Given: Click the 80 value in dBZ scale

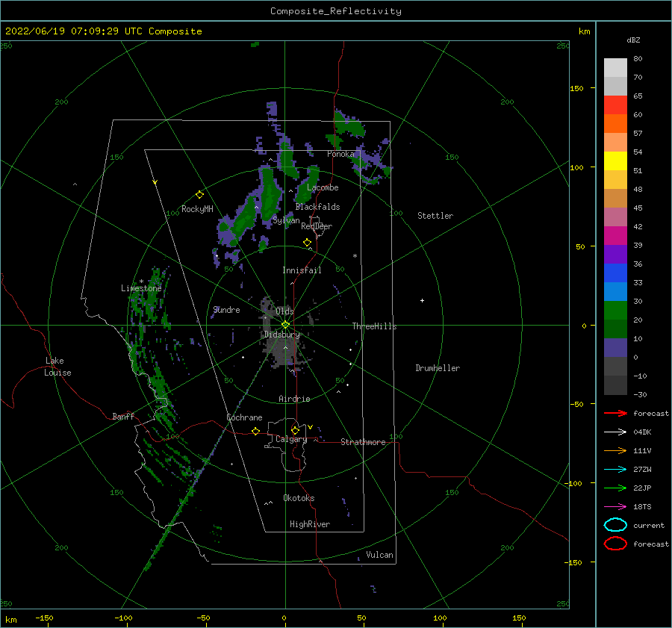Looking at the screenshot, I should point(638,59).
